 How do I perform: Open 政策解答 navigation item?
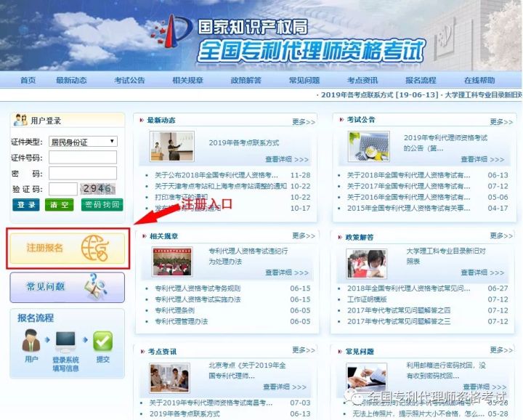pyautogui.click(x=246, y=80)
